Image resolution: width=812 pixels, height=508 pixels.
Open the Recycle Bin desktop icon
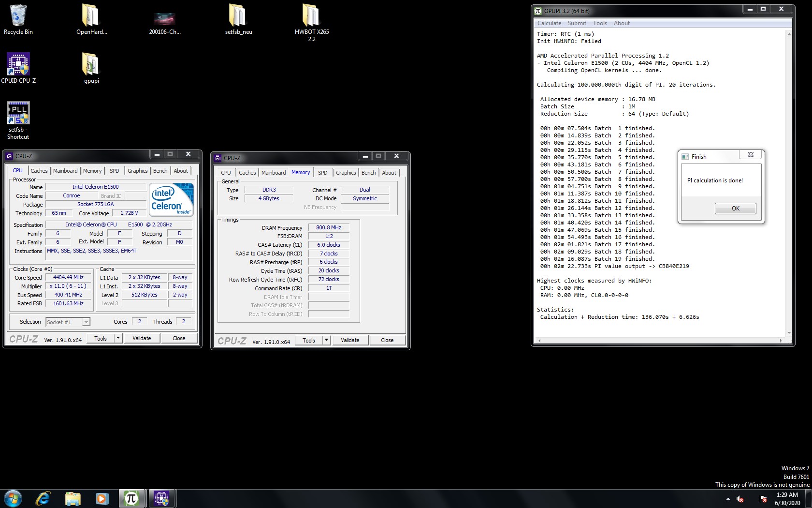pyautogui.click(x=18, y=19)
